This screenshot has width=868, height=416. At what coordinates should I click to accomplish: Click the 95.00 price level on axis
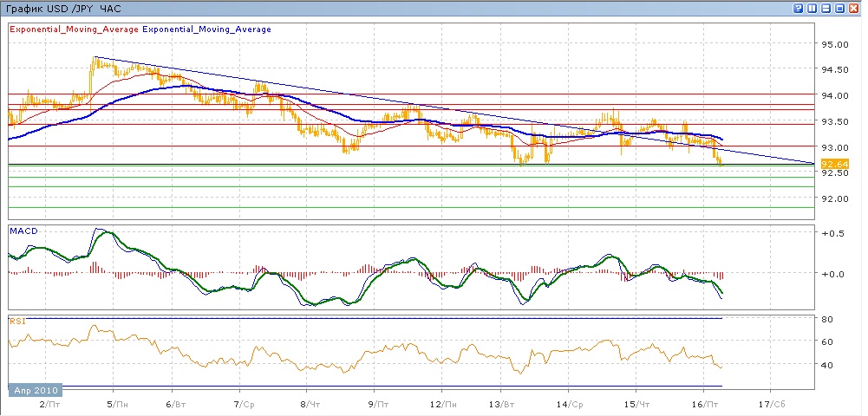(x=834, y=44)
